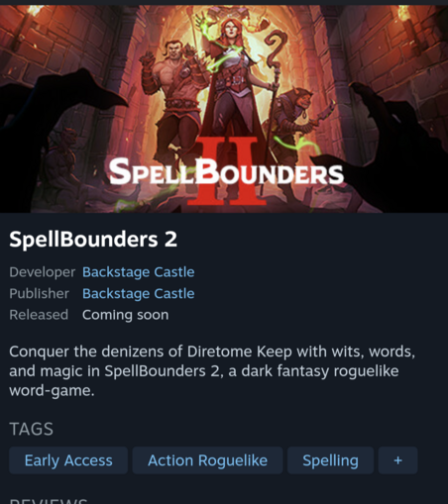Open the Backstage Castle developer link
The image size is (448, 504).
138,272
